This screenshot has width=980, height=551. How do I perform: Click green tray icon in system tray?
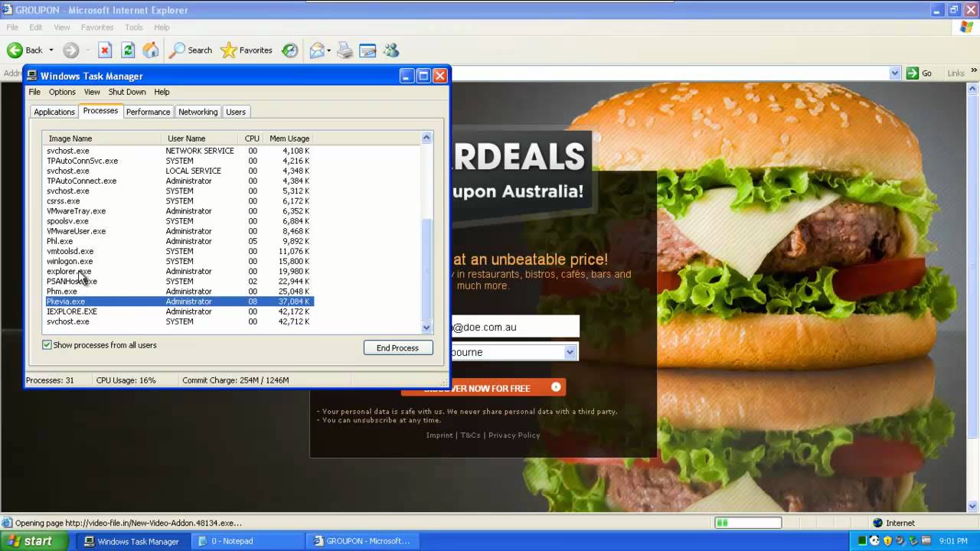[862, 541]
